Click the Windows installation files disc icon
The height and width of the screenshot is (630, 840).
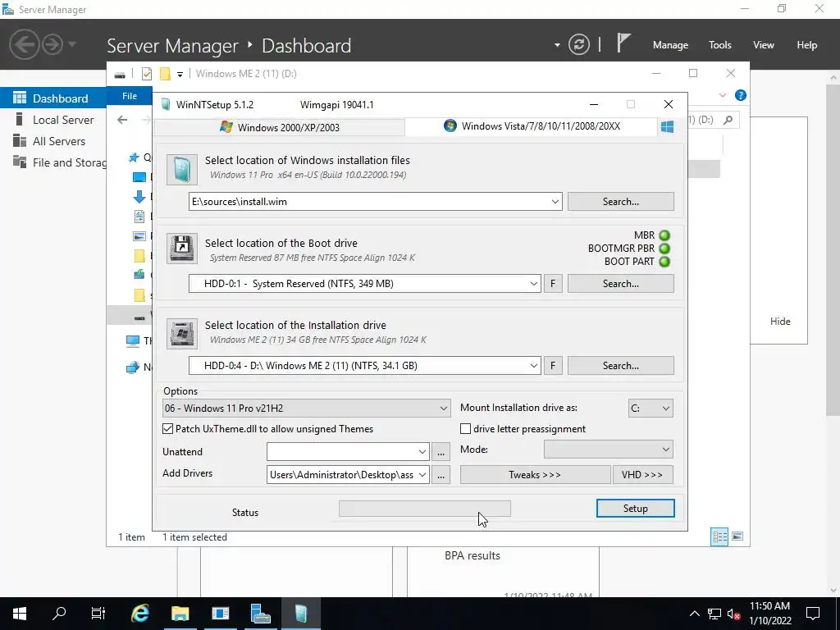click(x=181, y=169)
